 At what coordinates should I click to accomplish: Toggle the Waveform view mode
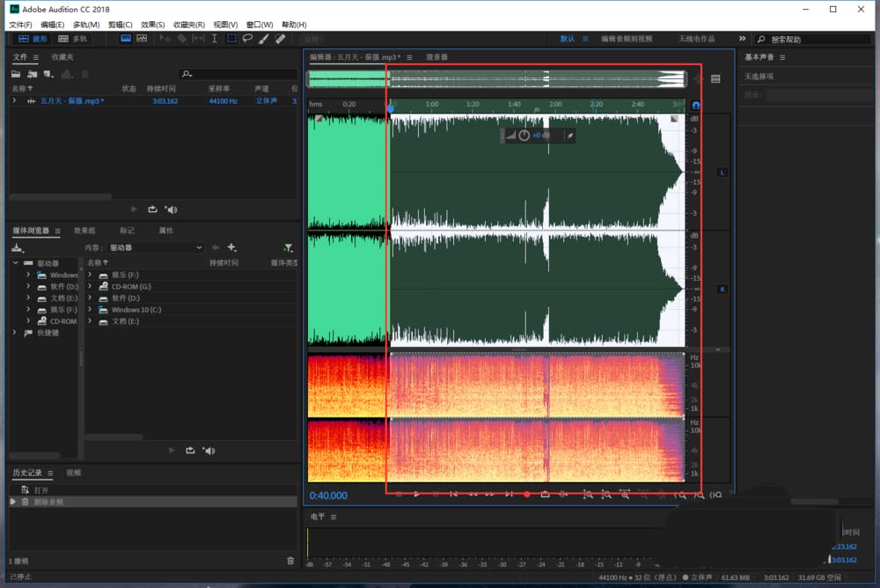(33, 39)
